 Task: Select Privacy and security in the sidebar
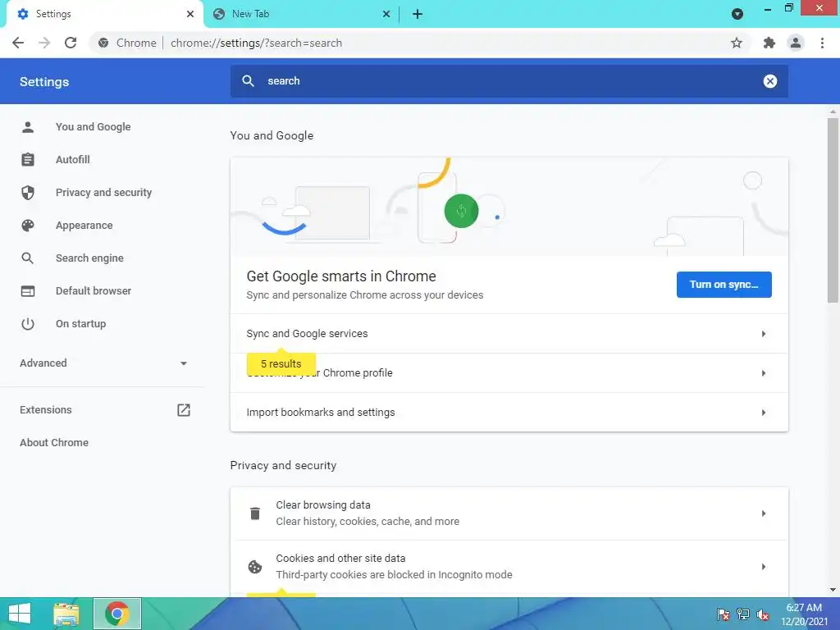point(103,192)
